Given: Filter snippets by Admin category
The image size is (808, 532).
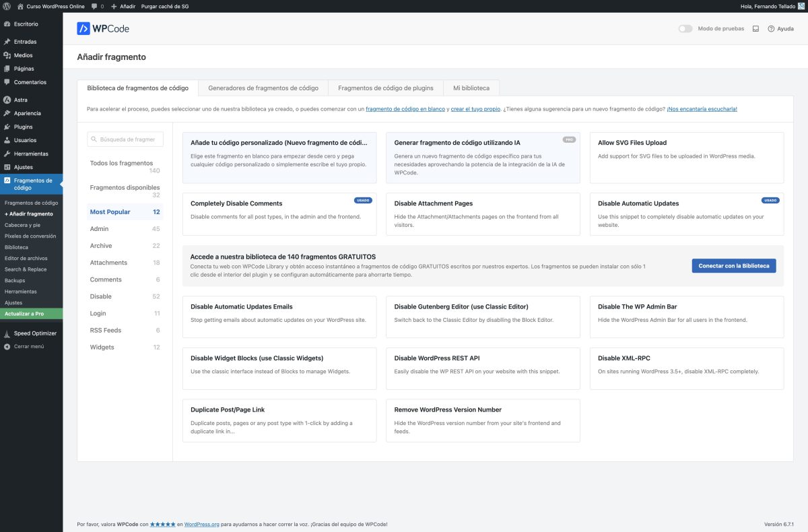Looking at the screenshot, I should click(x=99, y=229).
